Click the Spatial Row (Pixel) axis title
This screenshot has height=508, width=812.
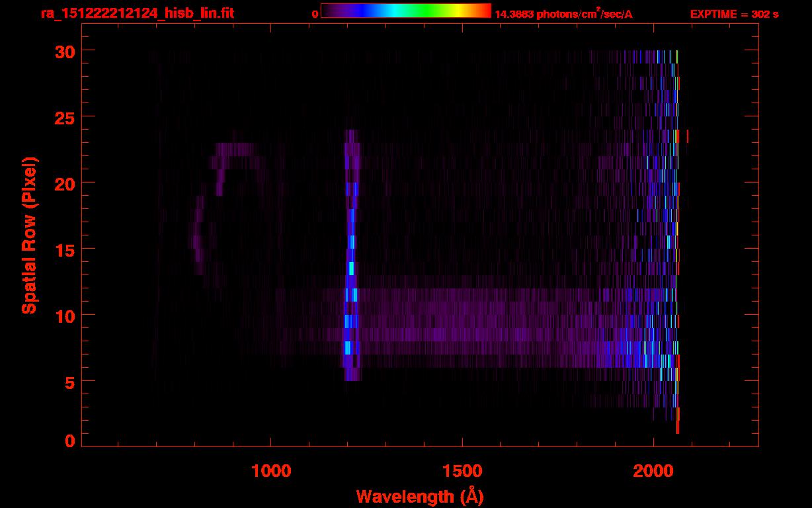(29, 235)
